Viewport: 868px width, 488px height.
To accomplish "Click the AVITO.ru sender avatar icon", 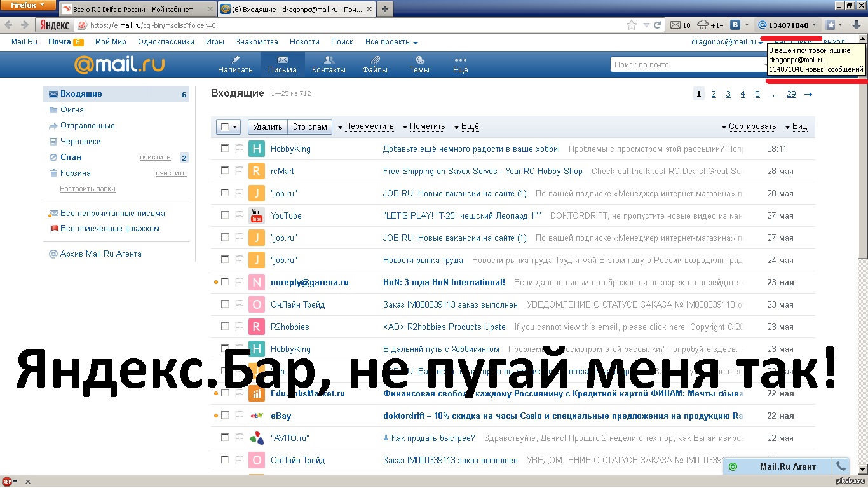I will (256, 438).
